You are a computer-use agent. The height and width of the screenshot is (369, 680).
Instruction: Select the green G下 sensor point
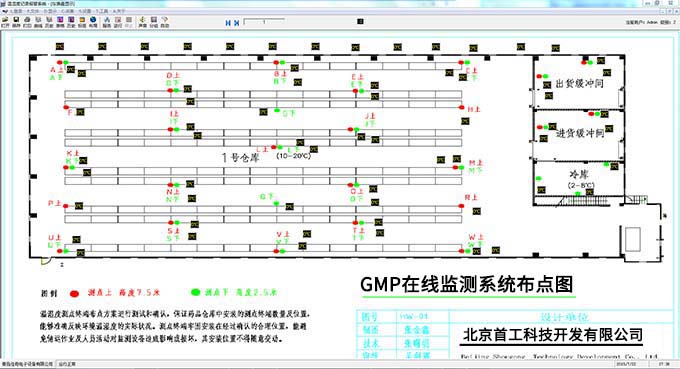pyautogui.click(x=276, y=203)
